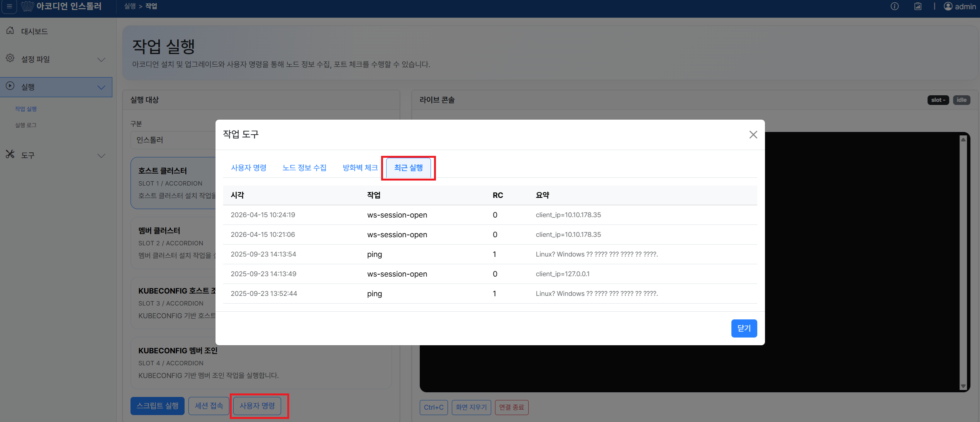Toggle the hamburger sidebar menu icon
This screenshot has height=422, width=980.
point(9,7)
